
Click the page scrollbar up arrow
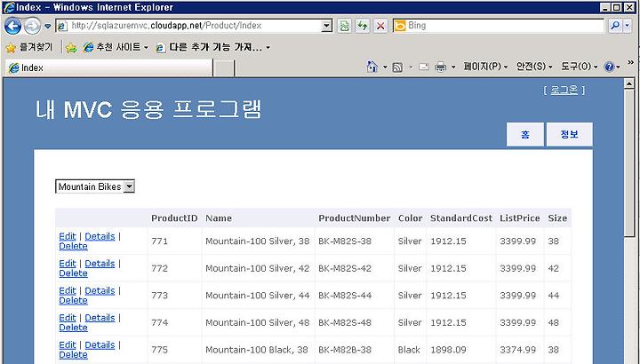[629, 83]
